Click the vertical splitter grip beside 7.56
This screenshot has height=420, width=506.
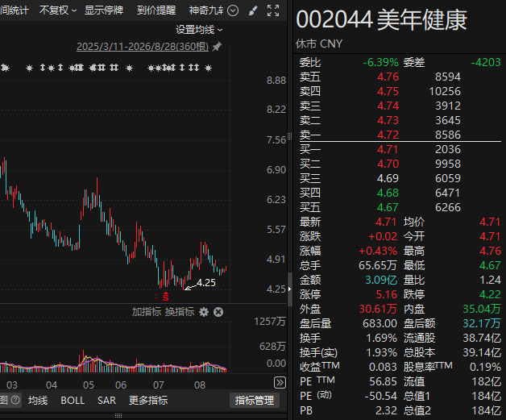click(x=289, y=136)
